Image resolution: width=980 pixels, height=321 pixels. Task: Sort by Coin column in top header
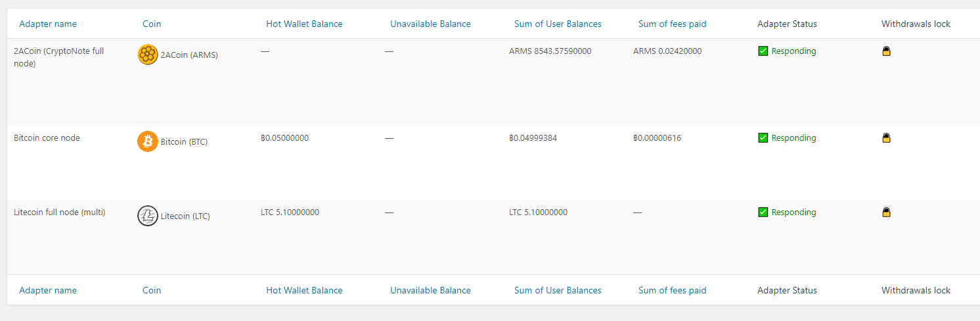coord(152,24)
